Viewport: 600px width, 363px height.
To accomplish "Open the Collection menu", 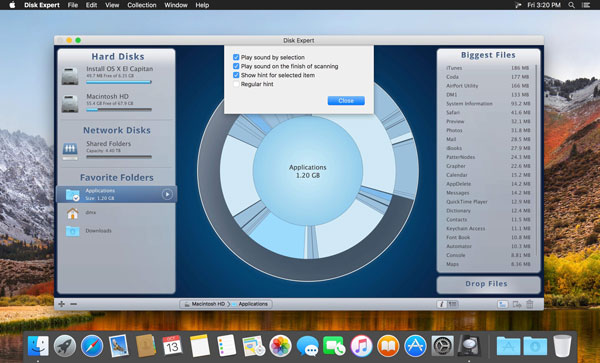I will tap(142, 5).
